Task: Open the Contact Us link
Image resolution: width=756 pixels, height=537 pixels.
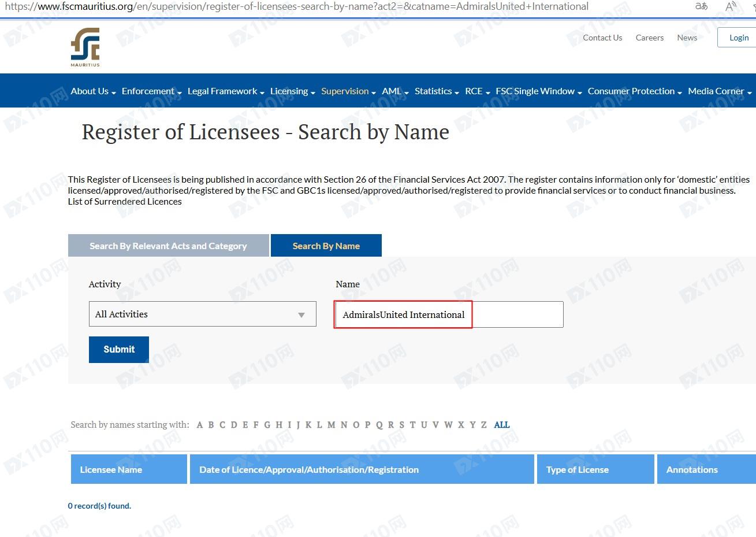Action: 602,38
